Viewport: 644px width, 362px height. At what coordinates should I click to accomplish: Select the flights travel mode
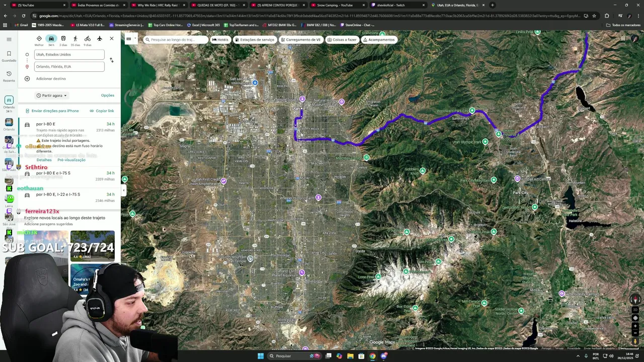click(x=100, y=39)
